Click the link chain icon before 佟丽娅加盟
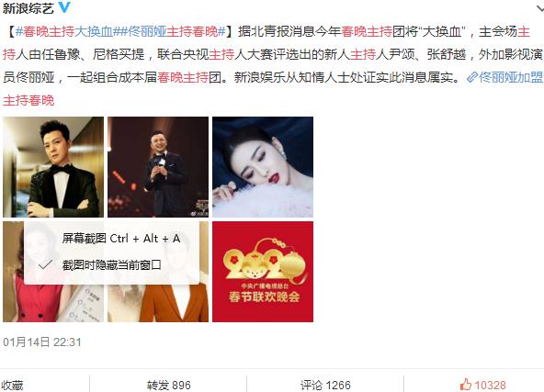The image size is (544, 392). coord(472,77)
